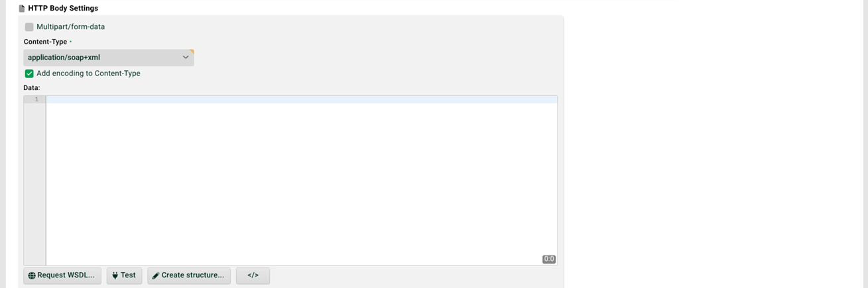Click the document icon beside HTTP Body Settings

click(22, 9)
